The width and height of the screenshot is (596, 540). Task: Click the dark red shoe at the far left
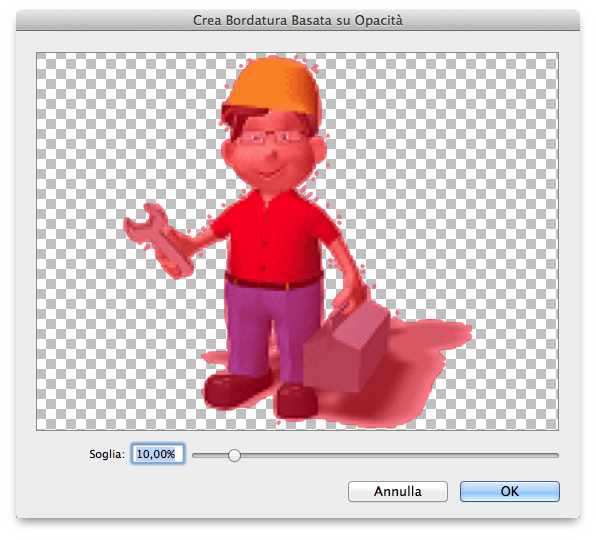click(236, 390)
